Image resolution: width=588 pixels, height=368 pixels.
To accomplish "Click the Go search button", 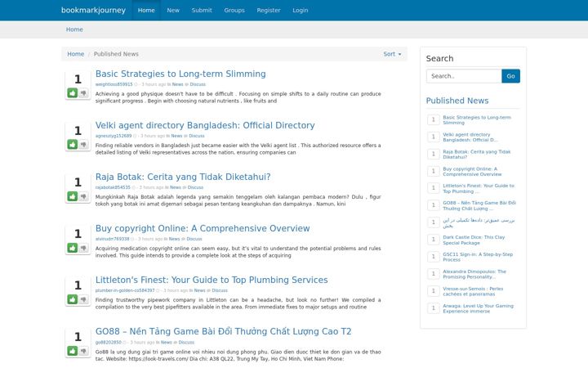I will (x=510, y=76).
